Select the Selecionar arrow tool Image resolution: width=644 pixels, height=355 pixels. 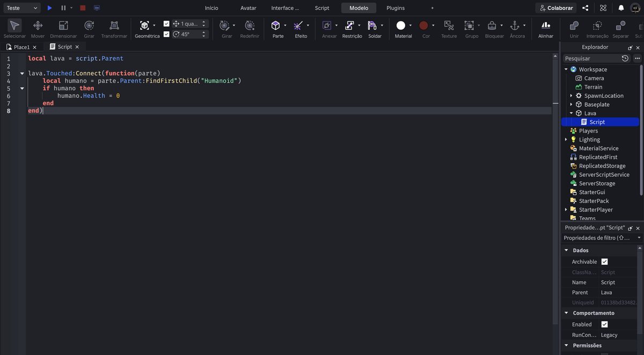[14, 25]
